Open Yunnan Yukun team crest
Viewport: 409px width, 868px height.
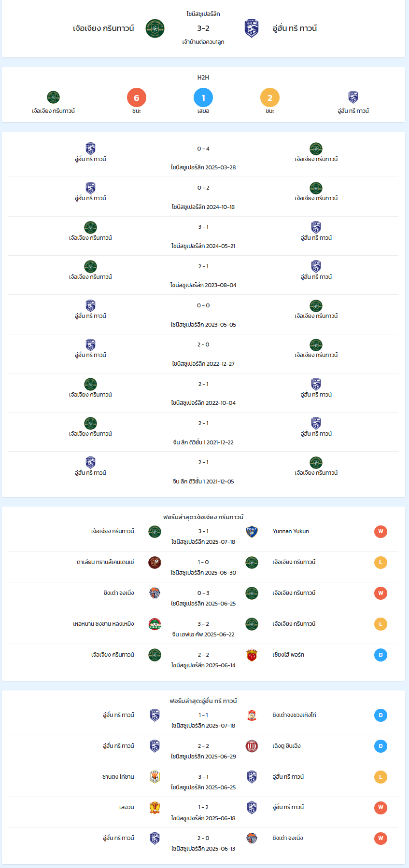coord(252,532)
